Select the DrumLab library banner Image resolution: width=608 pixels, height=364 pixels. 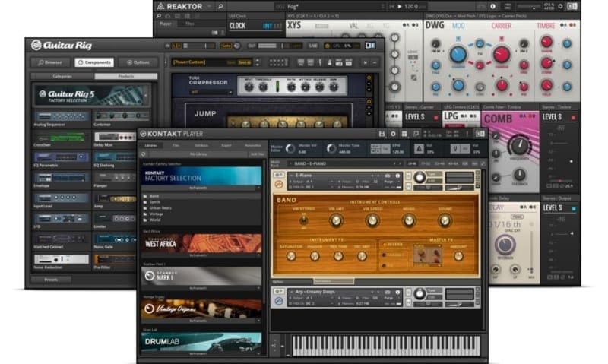tap(201, 341)
